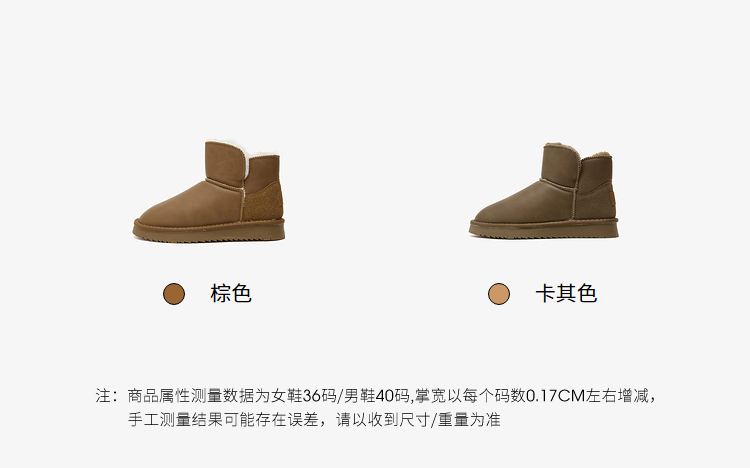Click the serrated sole of brown boot

[209, 232]
